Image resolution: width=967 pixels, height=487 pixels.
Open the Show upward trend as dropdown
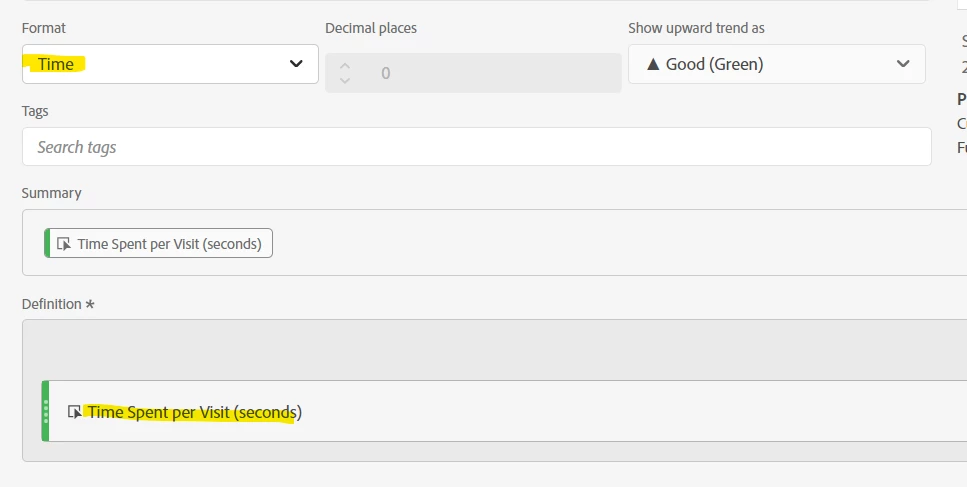pyautogui.click(x=776, y=64)
